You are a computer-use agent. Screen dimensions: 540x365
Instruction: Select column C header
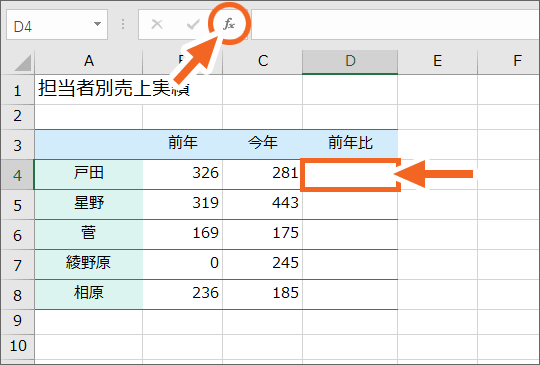coord(262,61)
